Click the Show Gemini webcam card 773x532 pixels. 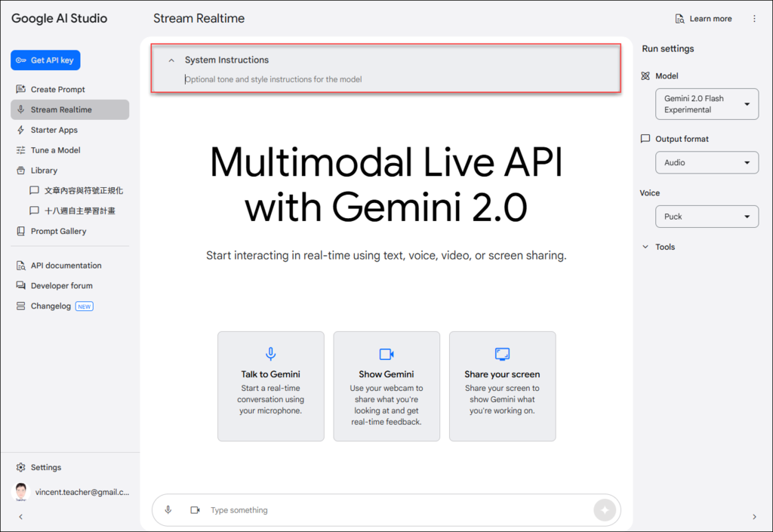click(386, 386)
